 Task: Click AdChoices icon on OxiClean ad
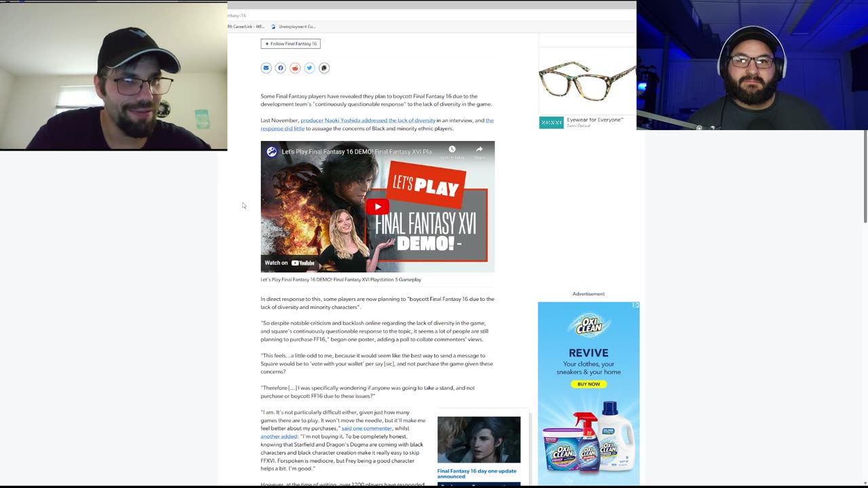(635, 305)
